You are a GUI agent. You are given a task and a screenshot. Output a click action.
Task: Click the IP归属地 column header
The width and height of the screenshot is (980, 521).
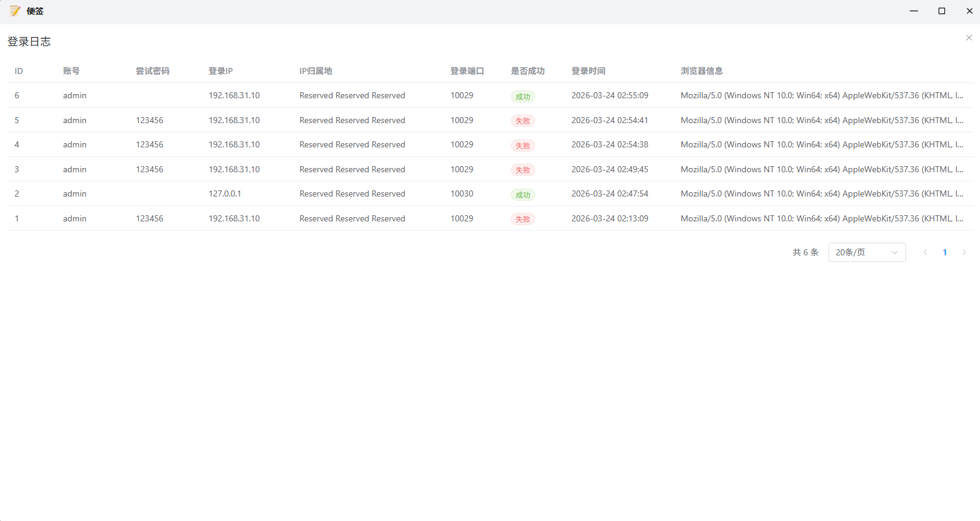pos(316,71)
